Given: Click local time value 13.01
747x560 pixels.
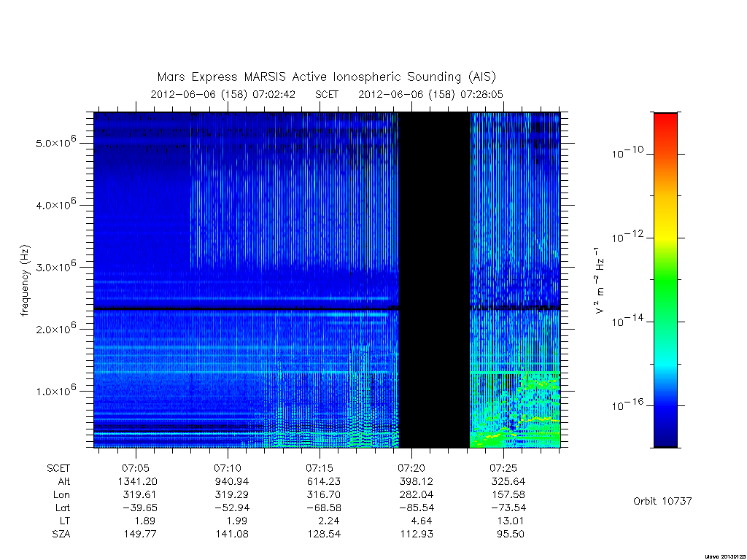Looking at the screenshot, I should coord(511,521).
